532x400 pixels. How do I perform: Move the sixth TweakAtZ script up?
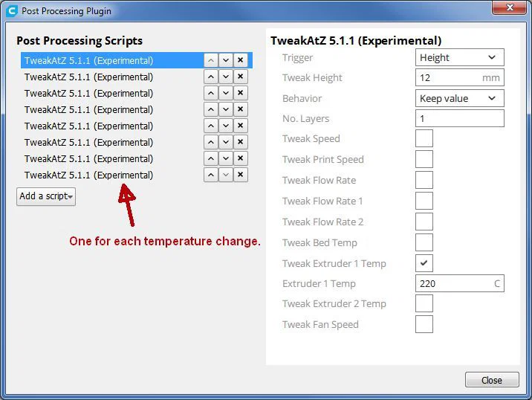[x=211, y=142]
